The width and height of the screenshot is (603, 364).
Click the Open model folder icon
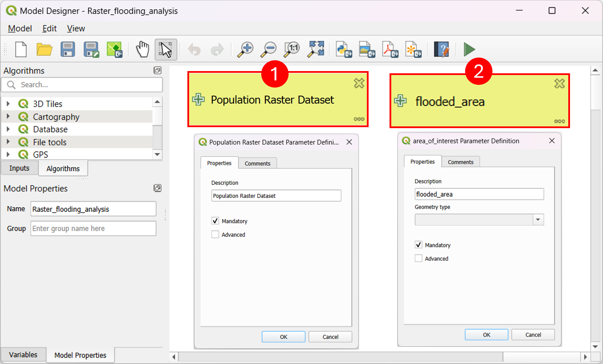(x=44, y=49)
